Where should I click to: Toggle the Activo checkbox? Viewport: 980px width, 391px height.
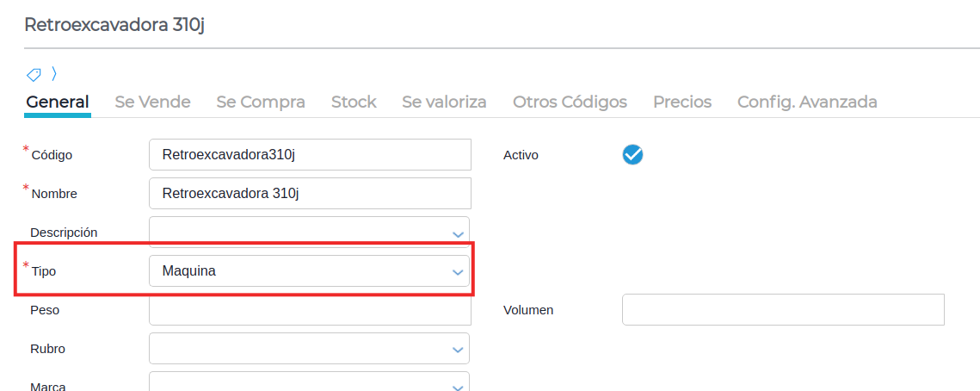click(632, 154)
